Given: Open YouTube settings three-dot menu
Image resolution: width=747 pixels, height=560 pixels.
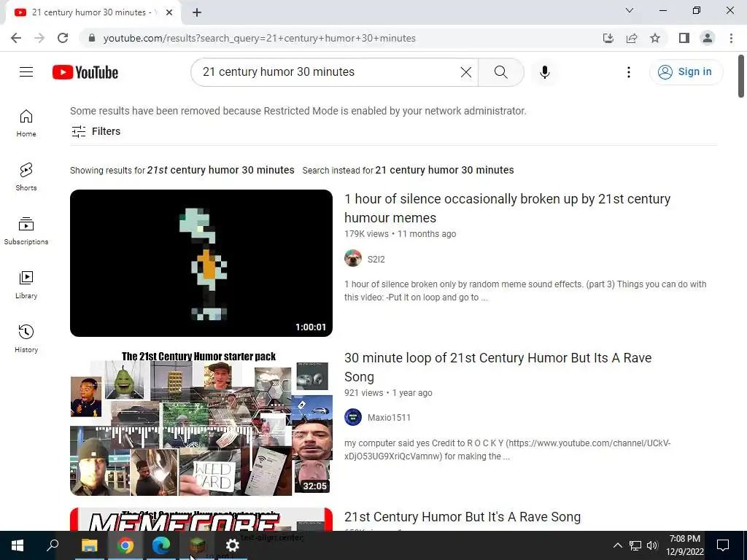Looking at the screenshot, I should (628, 72).
